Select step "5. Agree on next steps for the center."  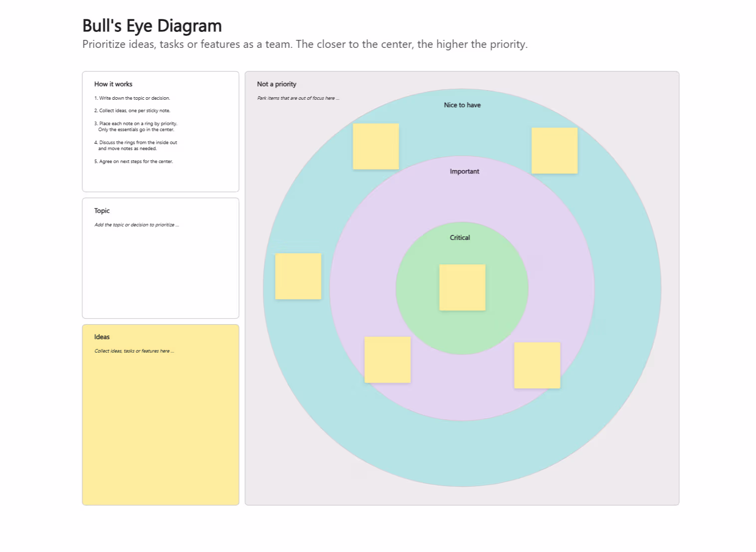tap(134, 162)
